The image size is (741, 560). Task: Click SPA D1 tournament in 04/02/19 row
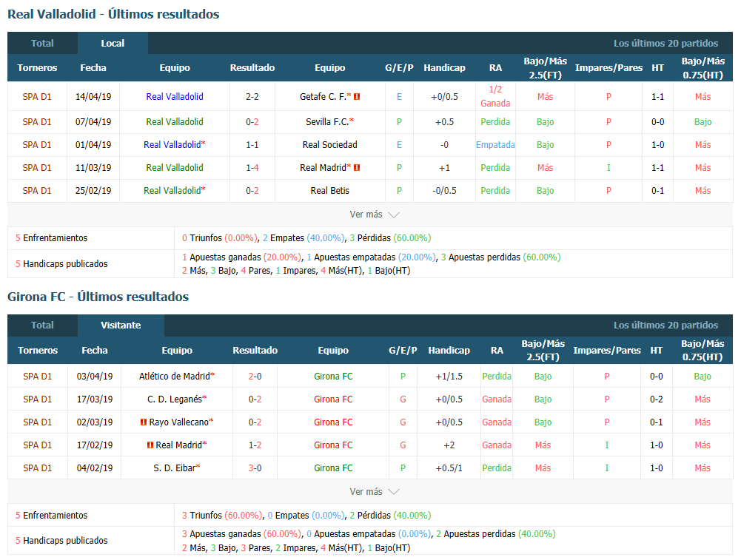(x=37, y=468)
